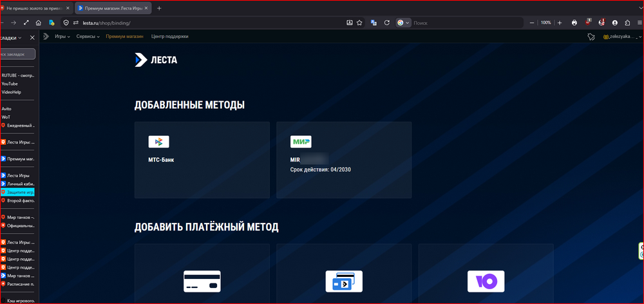Click the diagonal-arrows expand icon in the toolbar
644x304 pixels.
[x=26, y=23]
